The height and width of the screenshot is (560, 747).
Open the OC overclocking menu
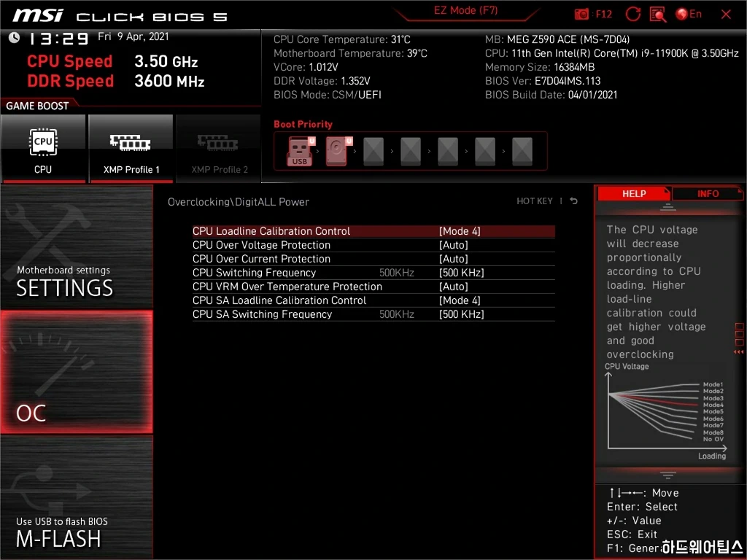[77, 373]
